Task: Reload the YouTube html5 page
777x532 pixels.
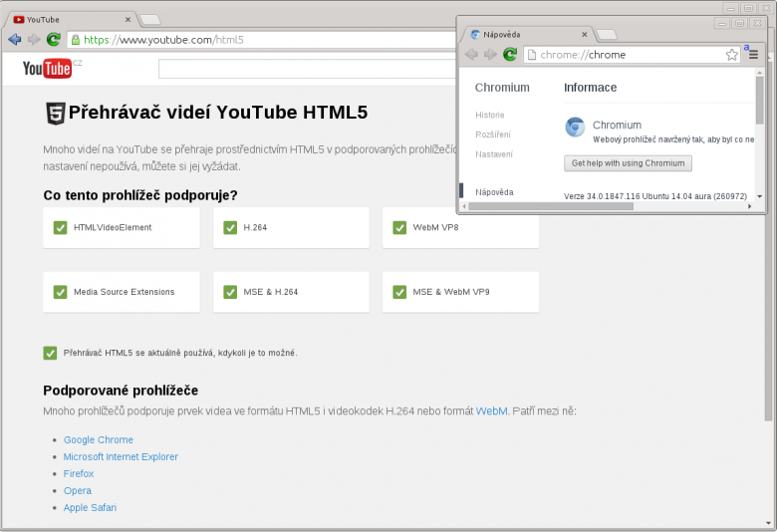Action: tap(53, 39)
